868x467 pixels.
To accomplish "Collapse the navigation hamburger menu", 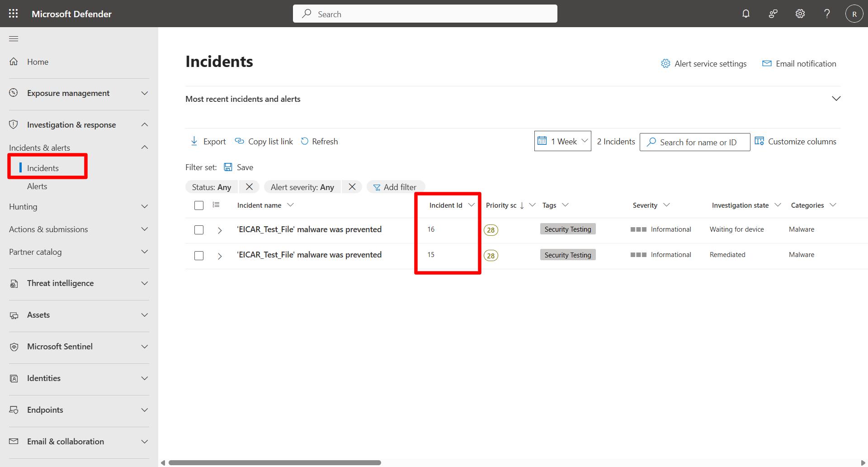I will (14, 39).
